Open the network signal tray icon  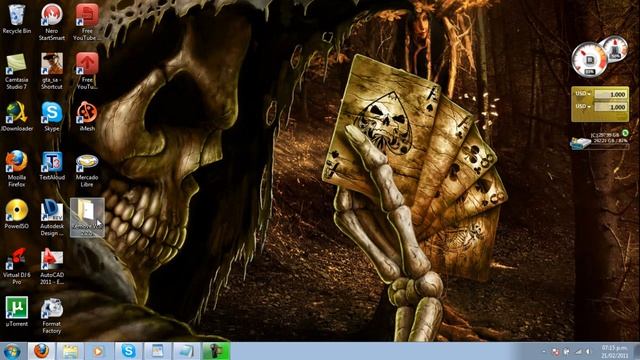pos(578,351)
